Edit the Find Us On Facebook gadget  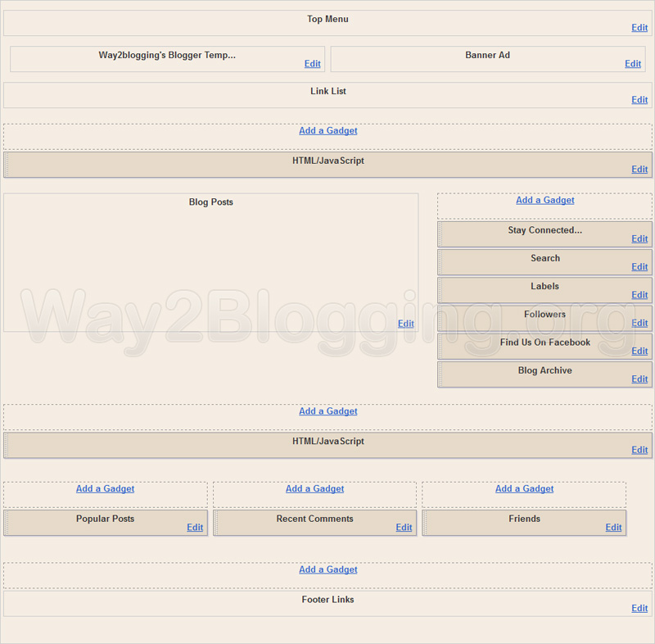click(x=639, y=351)
